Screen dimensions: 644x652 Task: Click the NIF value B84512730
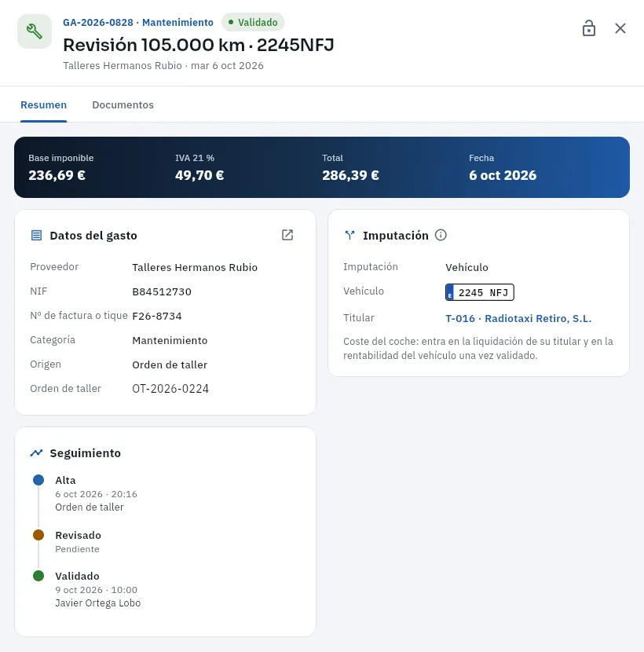(x=162, y=292)
